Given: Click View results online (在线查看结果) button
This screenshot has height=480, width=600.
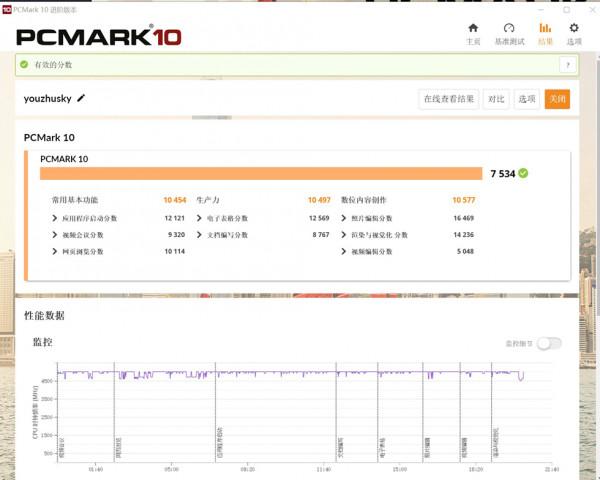Looking at the screenshot, I should pyautogui.click(x=448, y=99).
